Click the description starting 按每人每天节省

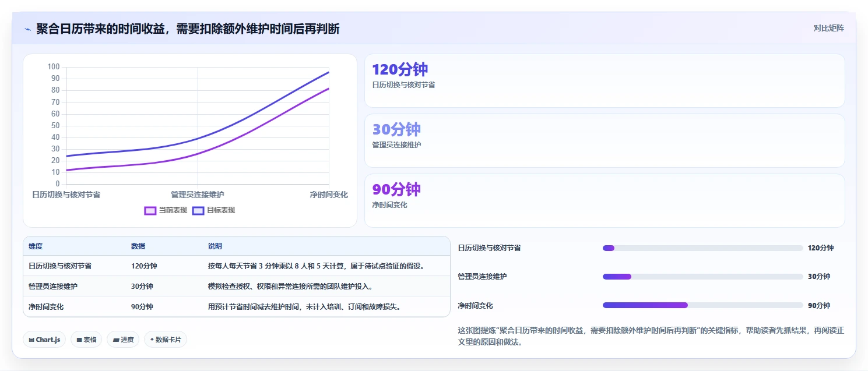pos(318,266)
